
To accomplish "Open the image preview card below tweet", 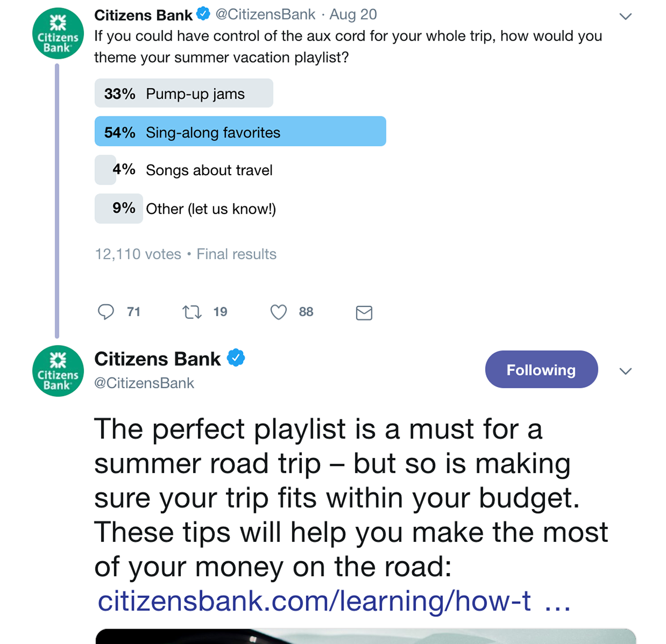I will tap(365, 636).
